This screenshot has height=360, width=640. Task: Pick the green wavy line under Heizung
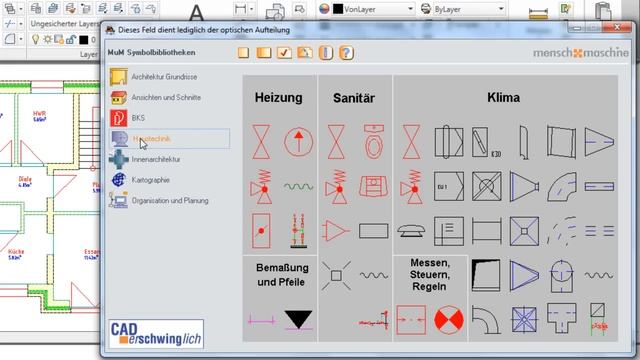pyautogui.click(x=298, y=187)
